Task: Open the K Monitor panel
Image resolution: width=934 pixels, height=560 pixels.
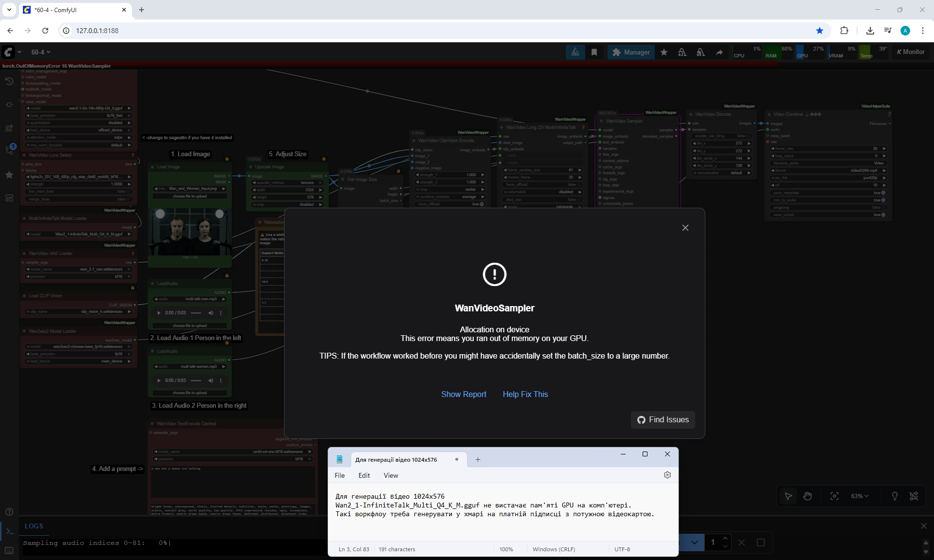Action: click(x=910, y=52)
